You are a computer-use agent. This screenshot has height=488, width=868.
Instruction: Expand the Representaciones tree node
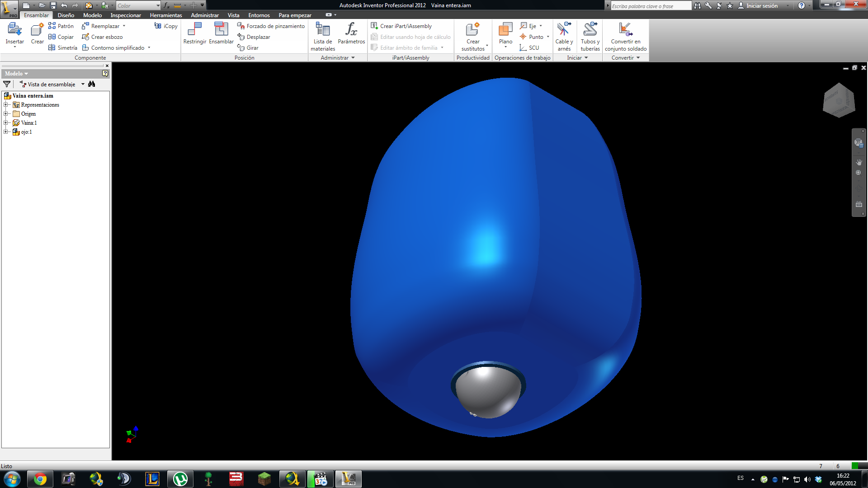[6, 105]
